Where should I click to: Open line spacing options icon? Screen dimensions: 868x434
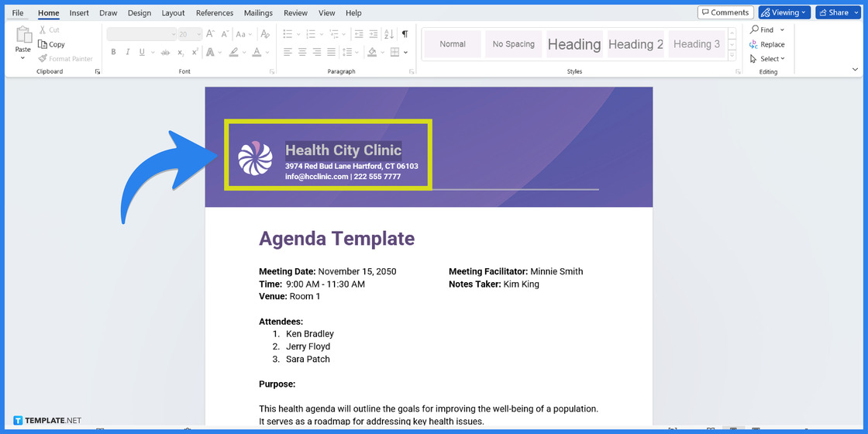347,53
